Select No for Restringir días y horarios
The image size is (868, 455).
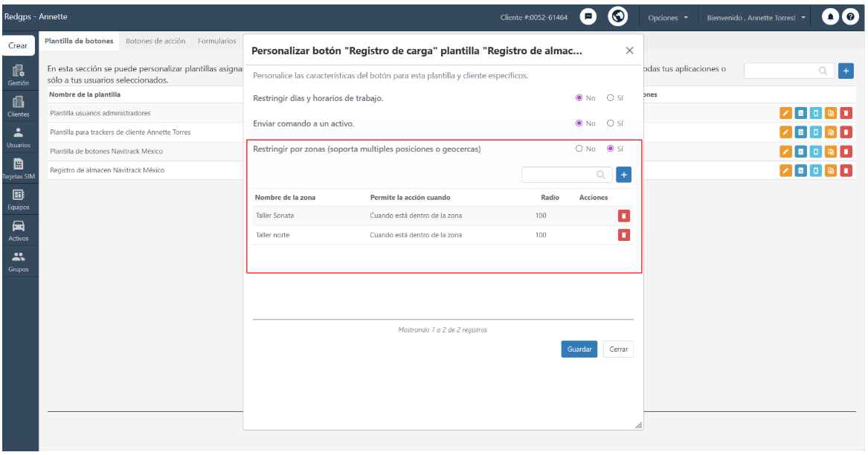pos(579,98)
